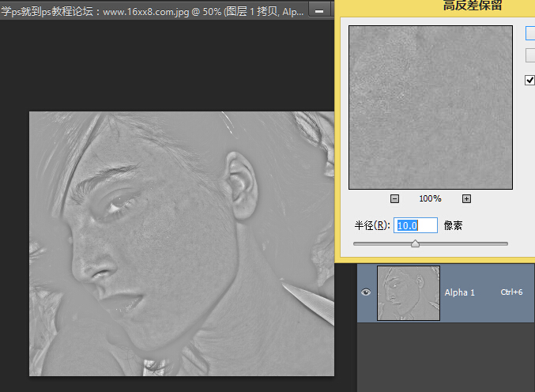Click the radius value input field
This screenshot has width=535, height=392.
point(416,225)
